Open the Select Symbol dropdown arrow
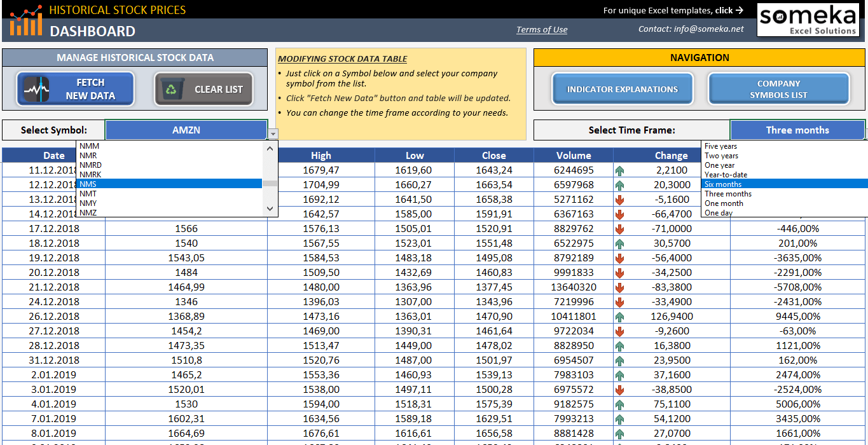The width and height of the screenshot is (868, 445). point(272,133)
